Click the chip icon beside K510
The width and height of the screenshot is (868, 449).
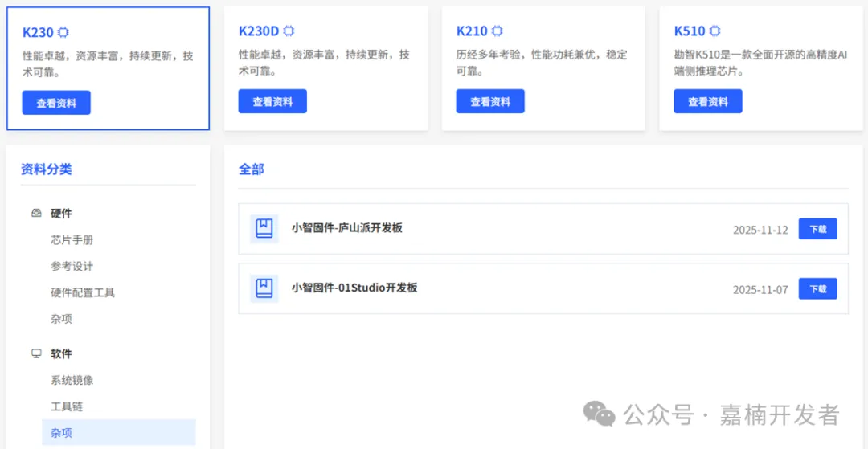pos(714,31)
